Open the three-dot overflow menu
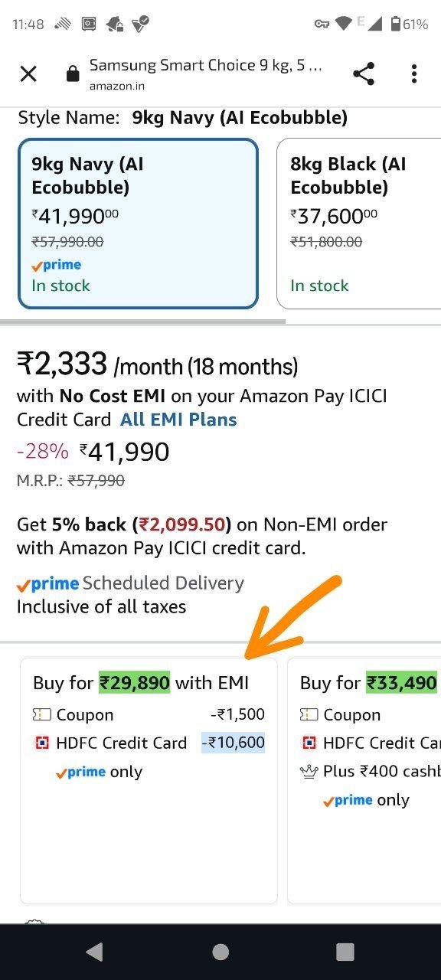 413,73
